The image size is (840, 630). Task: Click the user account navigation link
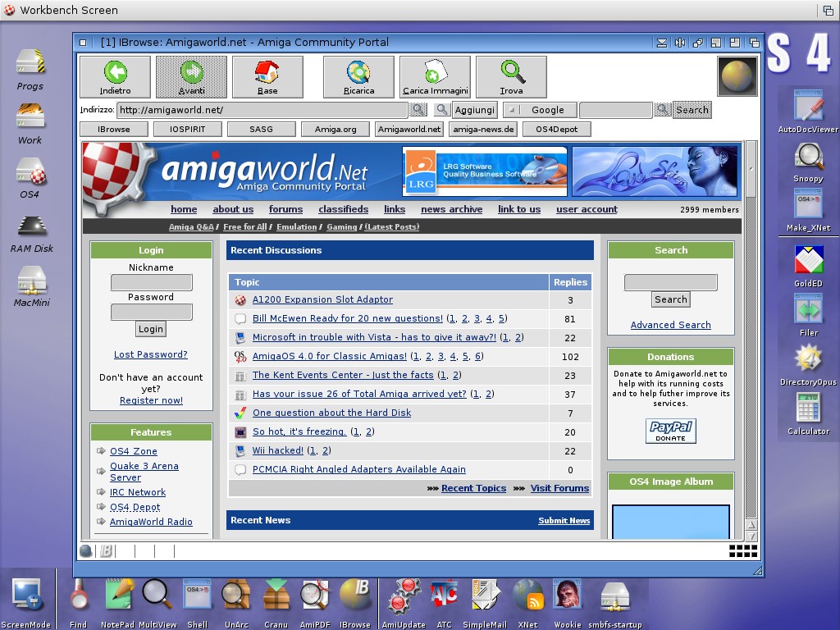(x=587, y=209)
